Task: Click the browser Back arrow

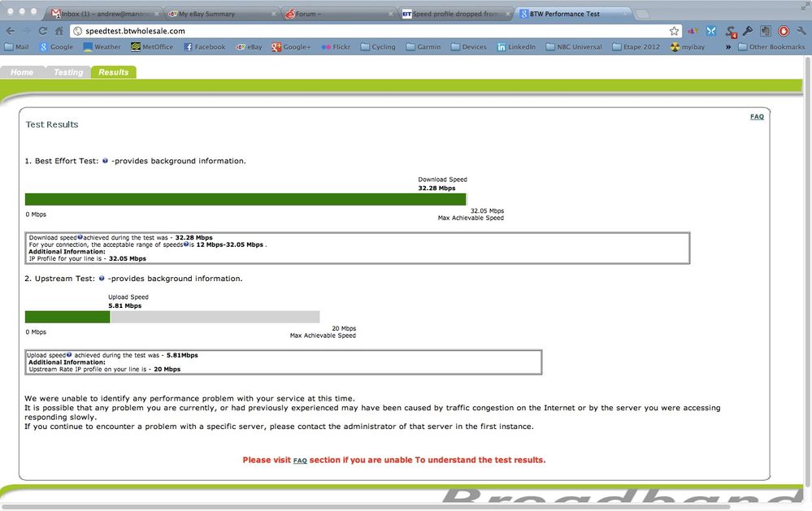Action: 11,31
